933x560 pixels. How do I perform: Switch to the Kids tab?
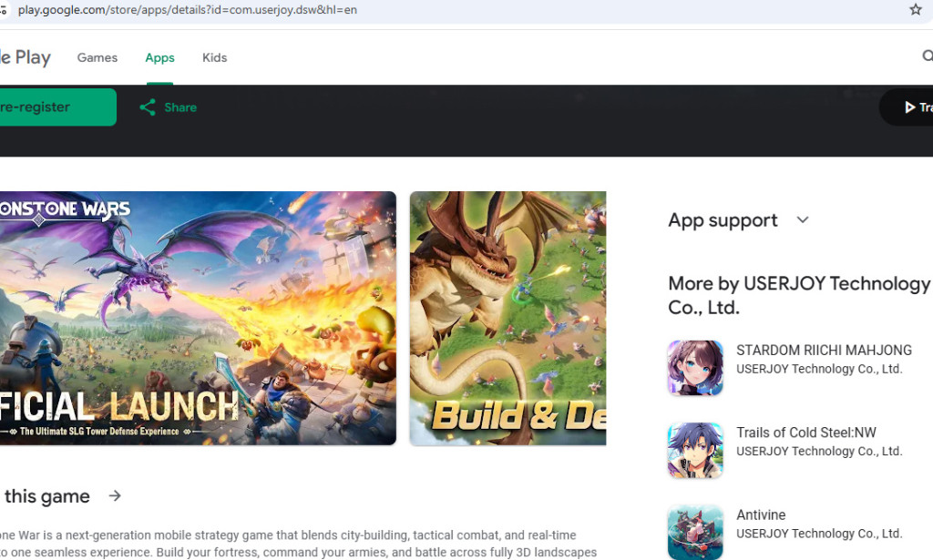[x=214, y=57]
